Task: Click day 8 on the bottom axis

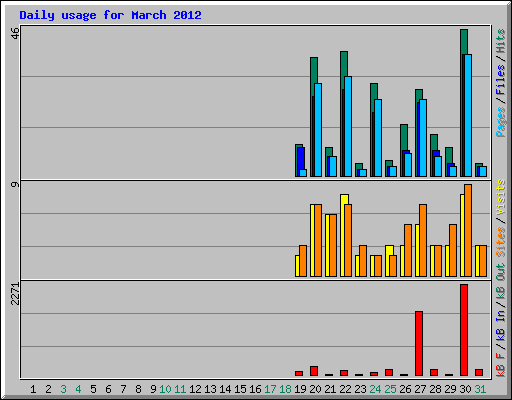Action: [x=138, y=389]
